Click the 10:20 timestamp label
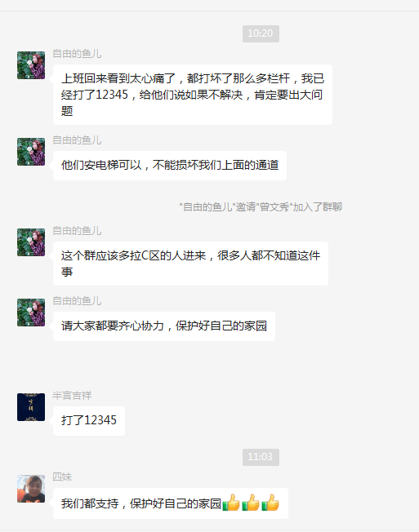The image size is (419, 532). pos(261,33)
